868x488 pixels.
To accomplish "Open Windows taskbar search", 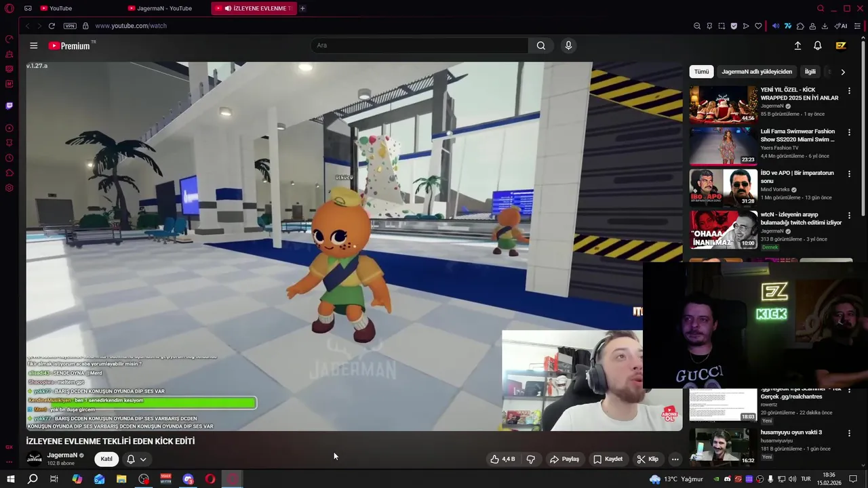I will tap(33, 479).
